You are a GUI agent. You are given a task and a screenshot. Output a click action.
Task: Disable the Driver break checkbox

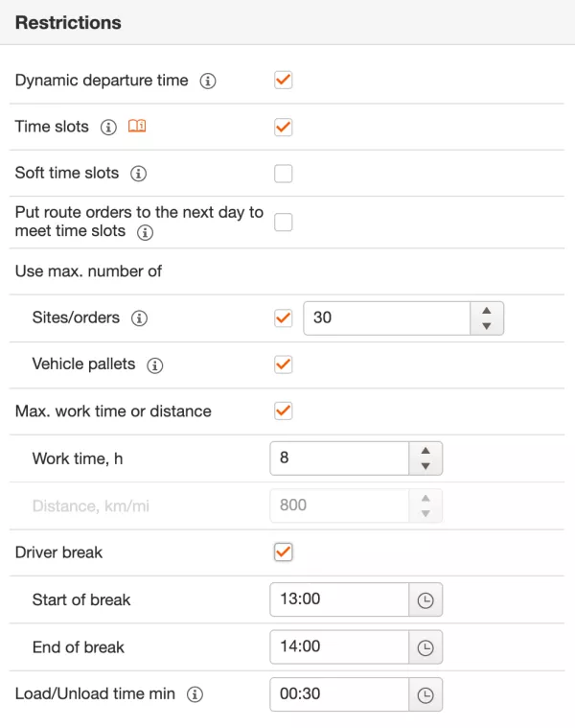click(x=283, y=552)
